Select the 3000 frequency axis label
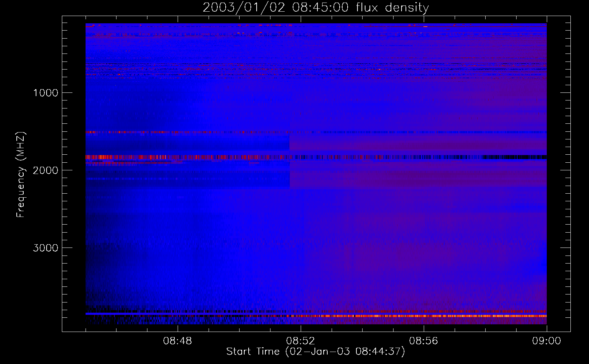 click(x=46, y=248)
